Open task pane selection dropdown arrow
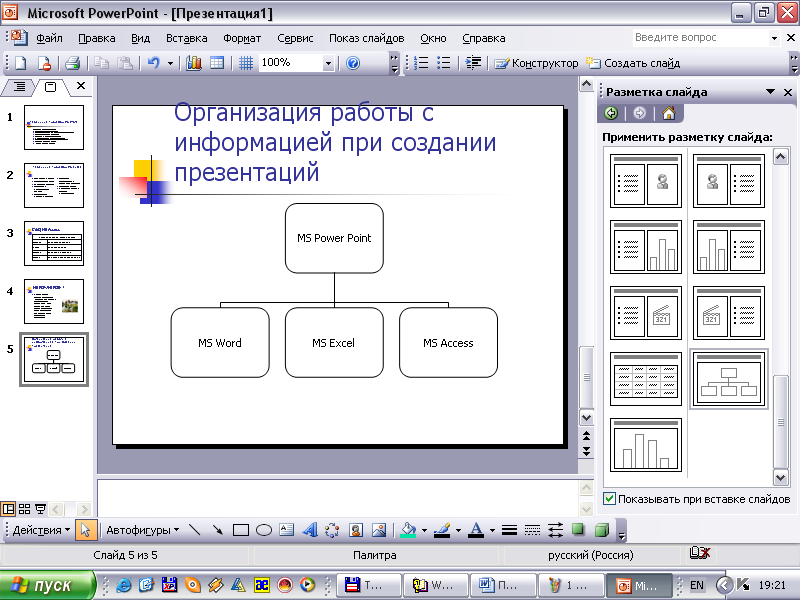 tap(770, 92)
